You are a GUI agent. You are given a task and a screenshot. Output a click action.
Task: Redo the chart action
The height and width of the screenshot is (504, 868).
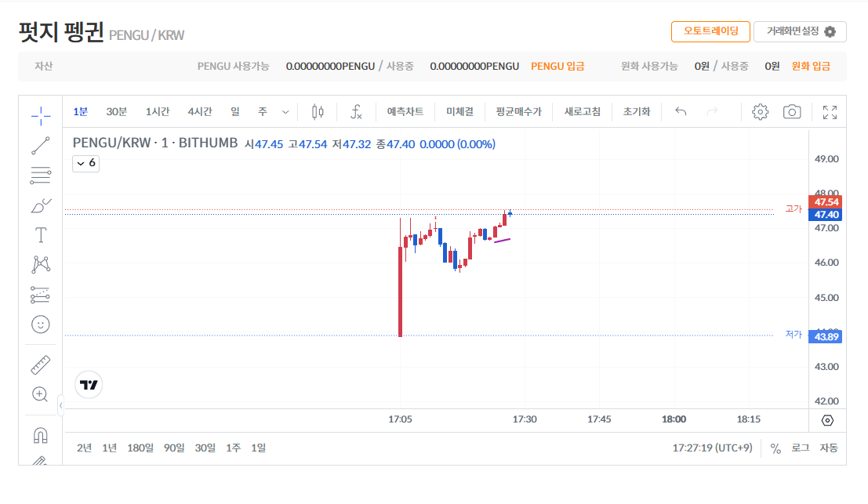coord(712,112)
